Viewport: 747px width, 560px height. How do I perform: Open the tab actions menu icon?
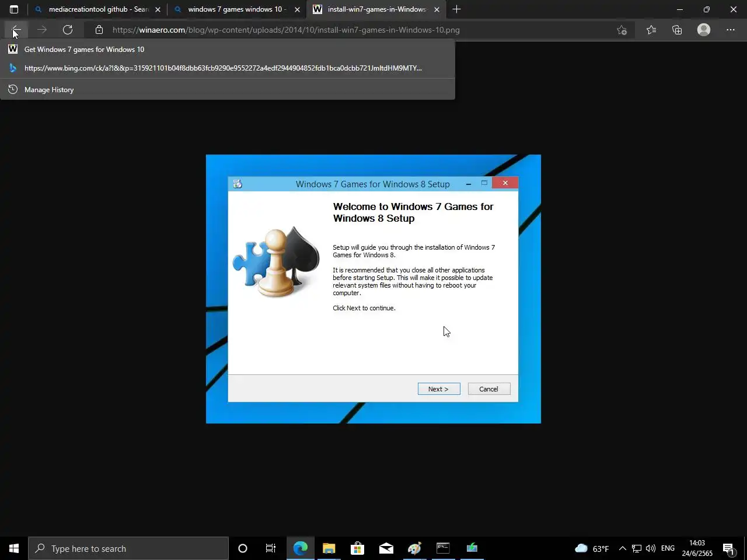pos(14,9)
